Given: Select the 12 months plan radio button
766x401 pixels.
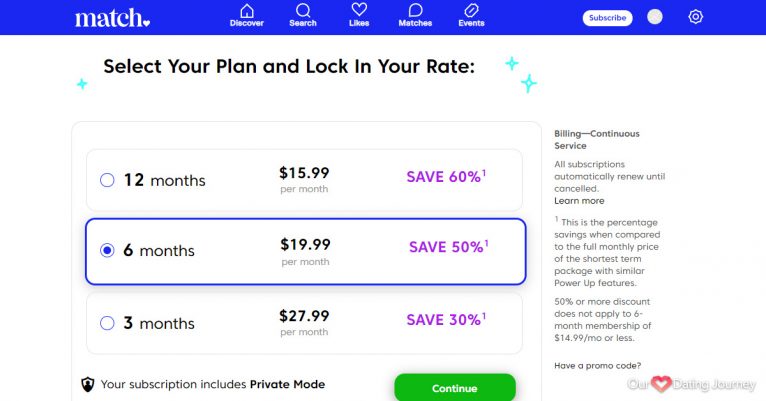Looking at the screenshot, I should coord(107,181).
